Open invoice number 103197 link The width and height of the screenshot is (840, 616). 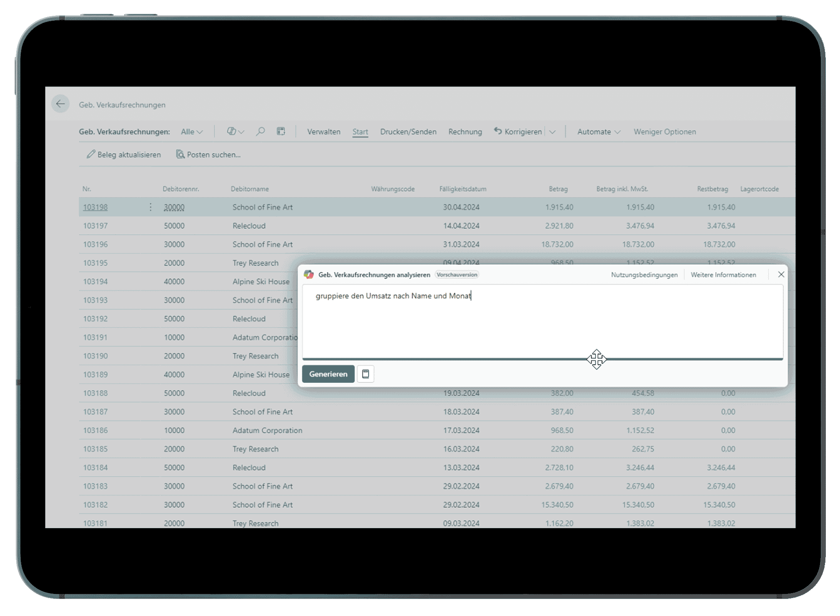(95, 226)
